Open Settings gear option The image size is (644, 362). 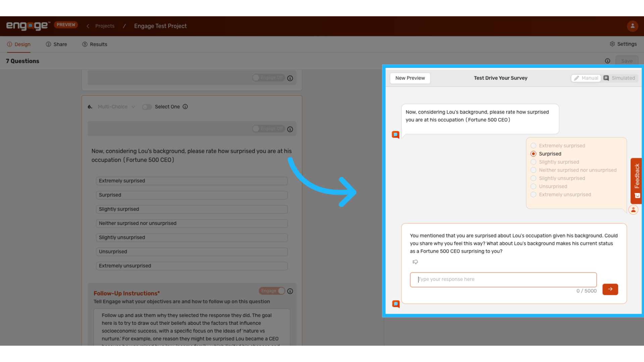click(x=623, y=44)
